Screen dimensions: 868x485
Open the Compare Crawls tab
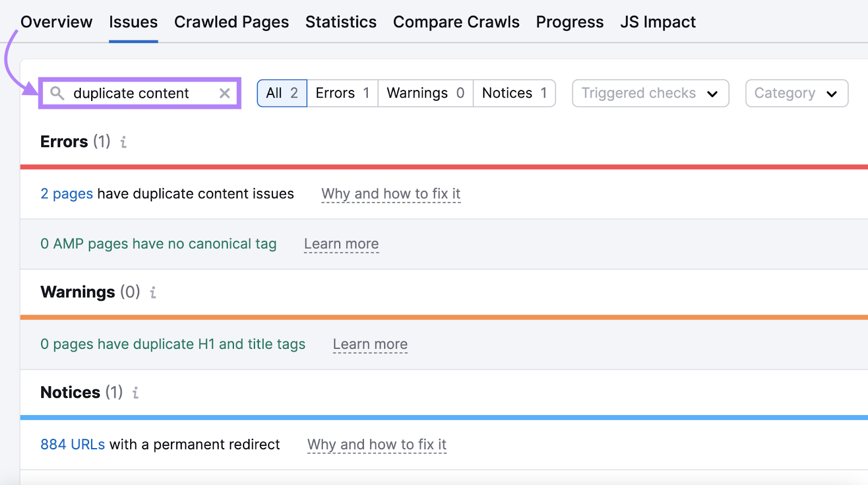[456, 22]
